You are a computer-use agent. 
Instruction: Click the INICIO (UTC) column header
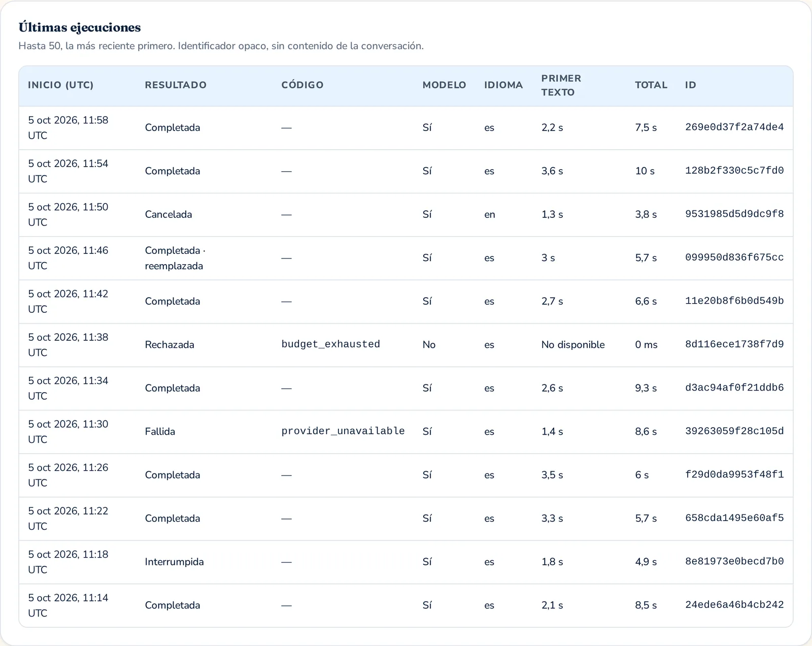(x=61, y=85)
